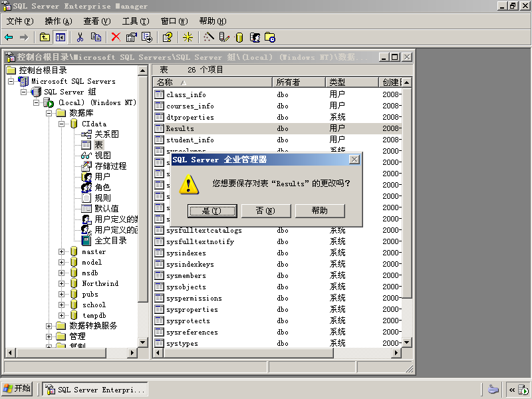Click the Register server toolbar icon
The image size is (532, 399).
[224, 37]
